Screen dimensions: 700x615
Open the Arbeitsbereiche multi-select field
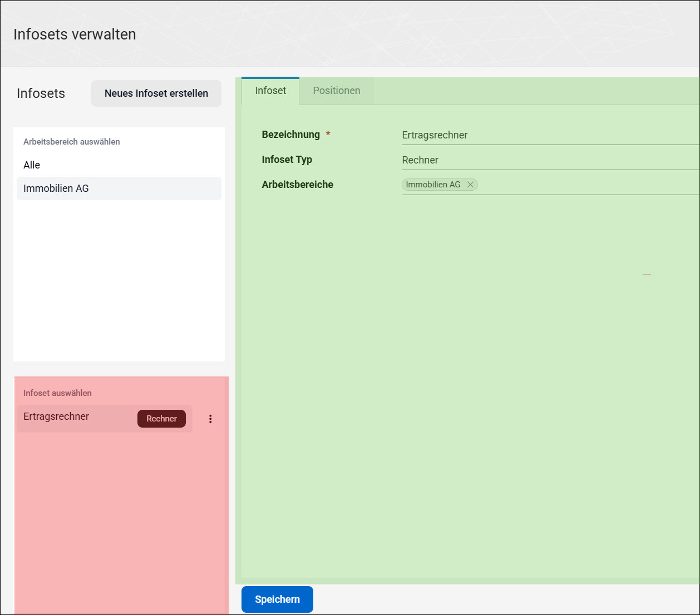(551, 185)
